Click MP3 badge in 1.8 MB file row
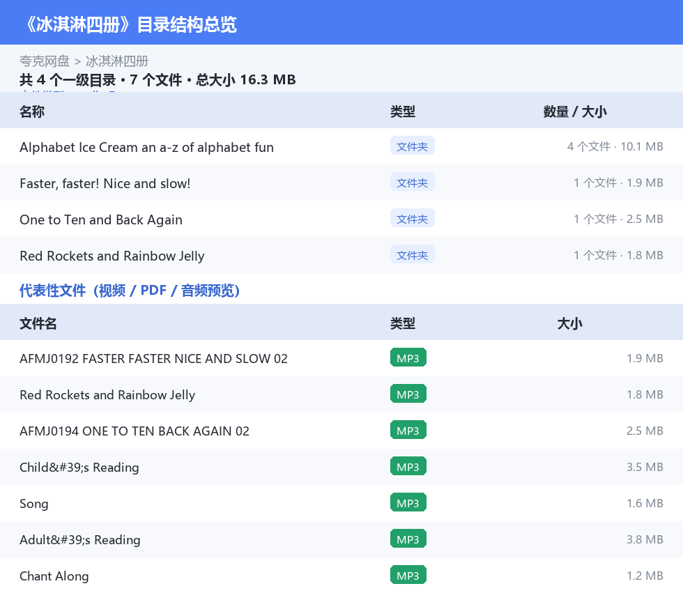The height and width of the screenshot is (616, 683). pos(408,394)
